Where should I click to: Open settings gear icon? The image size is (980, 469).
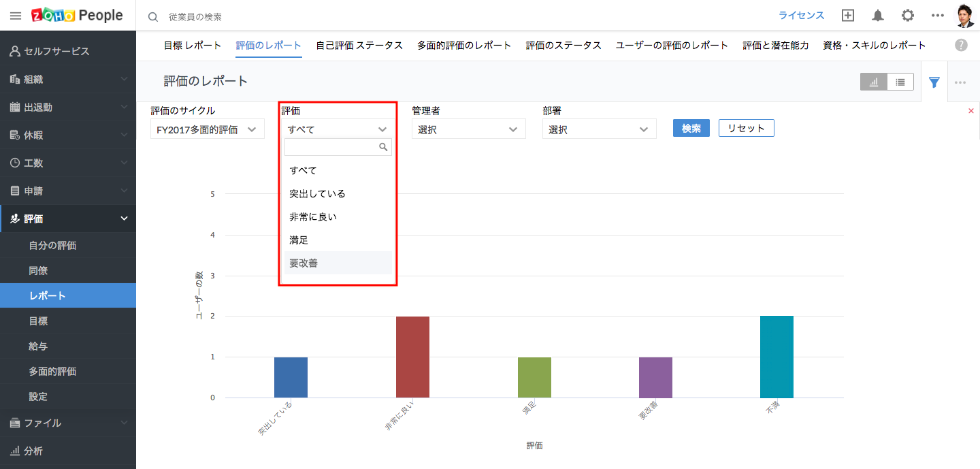click(907, 16)
